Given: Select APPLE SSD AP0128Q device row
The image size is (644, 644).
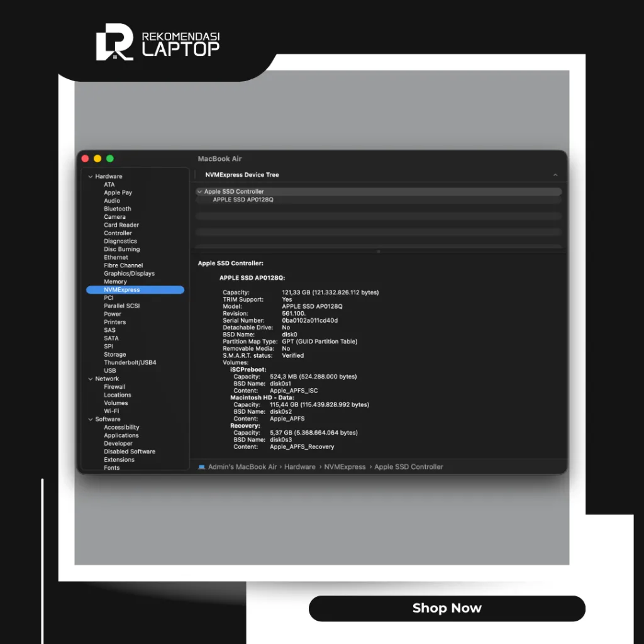Looking at the screenshot, I should [x=379, y=199].
